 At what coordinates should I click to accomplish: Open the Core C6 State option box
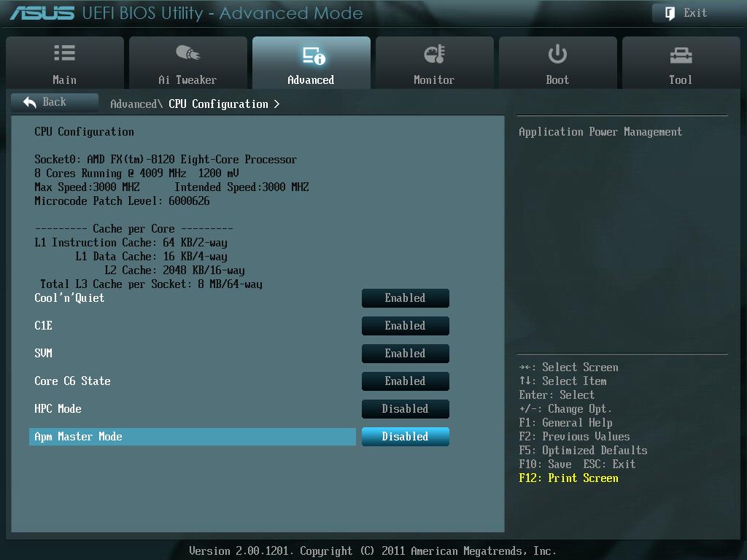(406, 381)
